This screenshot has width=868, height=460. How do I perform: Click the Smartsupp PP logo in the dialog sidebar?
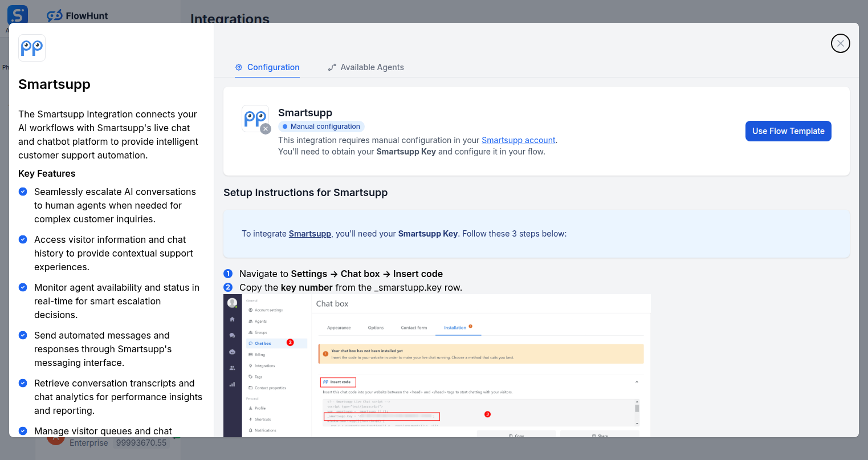31,48
